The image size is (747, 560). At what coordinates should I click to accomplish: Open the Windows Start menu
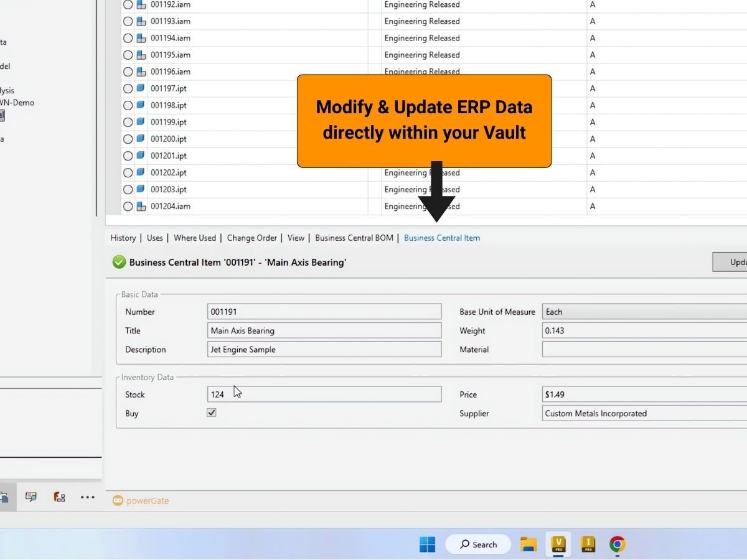point(427,544)
